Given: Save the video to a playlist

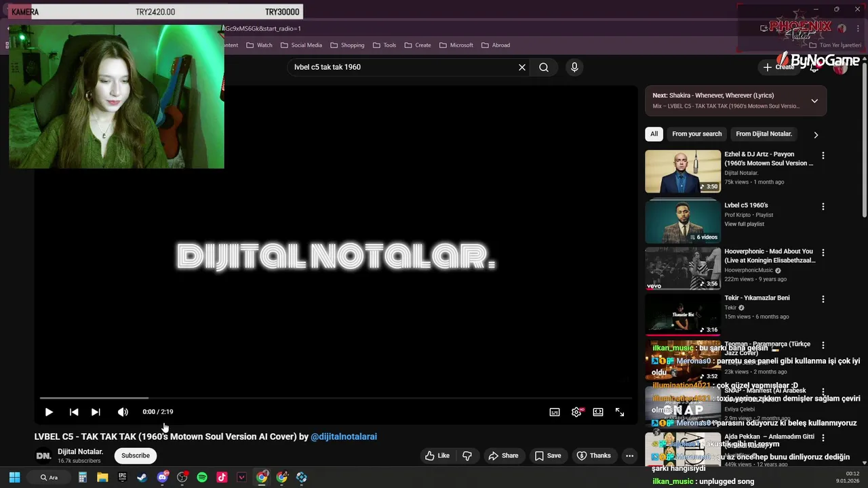Looking at the screenshot, I should pyautogui.click(x=548, y=455).
